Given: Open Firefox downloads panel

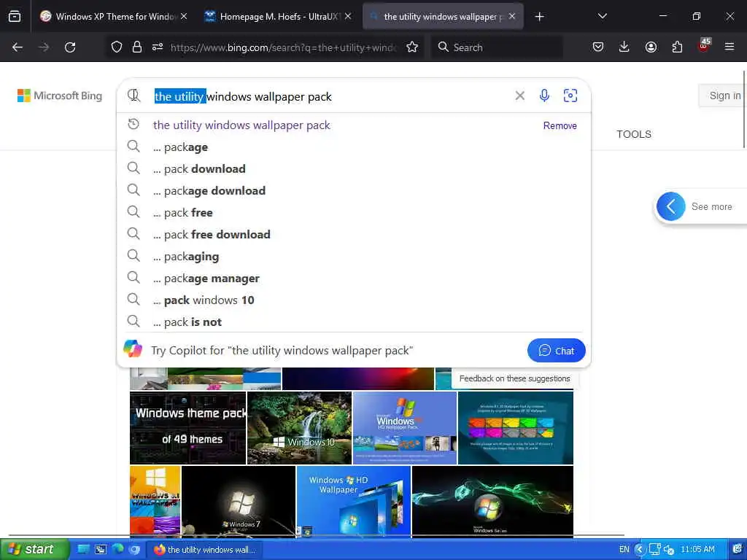Looking at the screenshot, I should [624, 47].
